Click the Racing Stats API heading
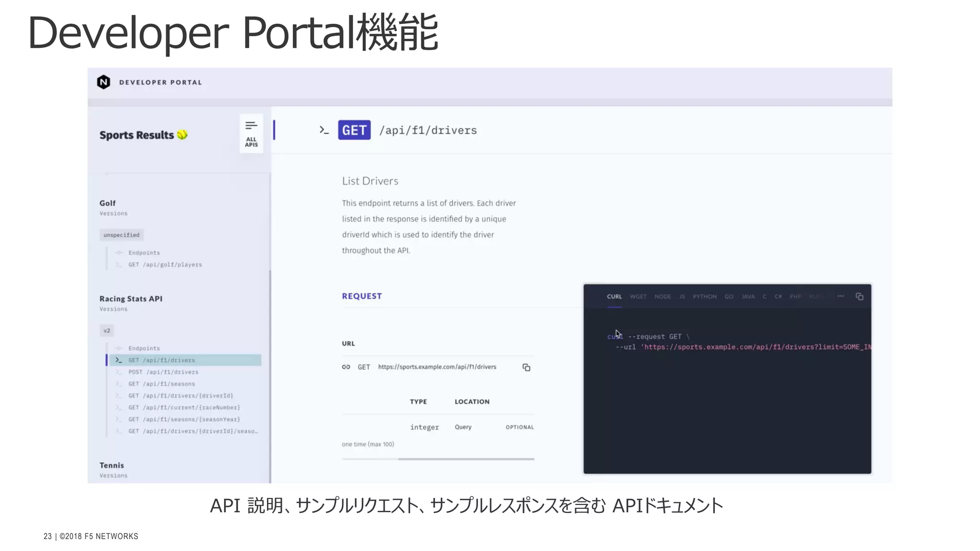This screenshot has width=980, height=551. click(x=131, y=299)
